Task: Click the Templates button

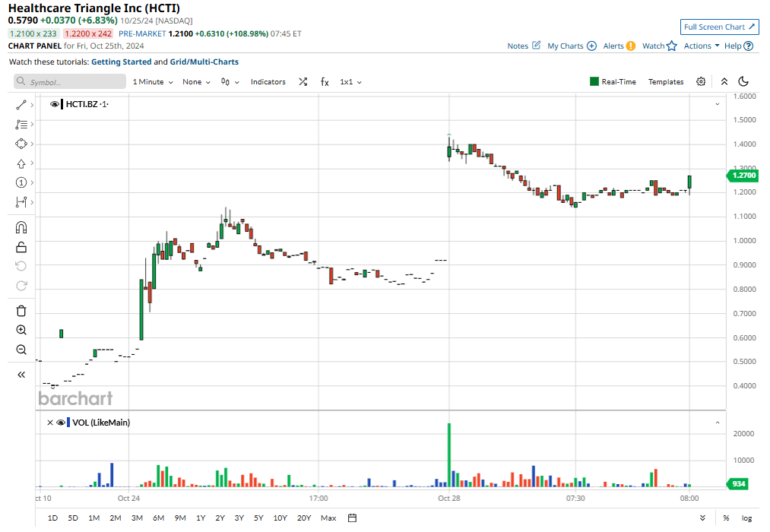Action: tap(666, 81)
